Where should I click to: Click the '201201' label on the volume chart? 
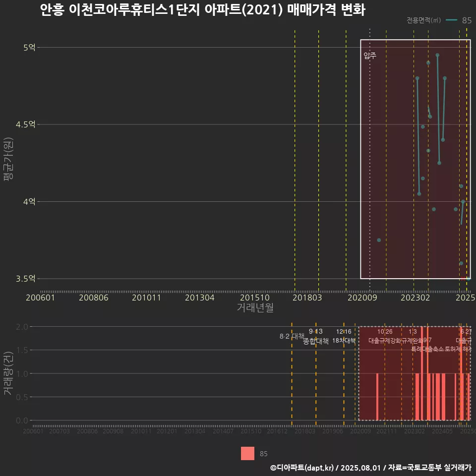(167, 431)
